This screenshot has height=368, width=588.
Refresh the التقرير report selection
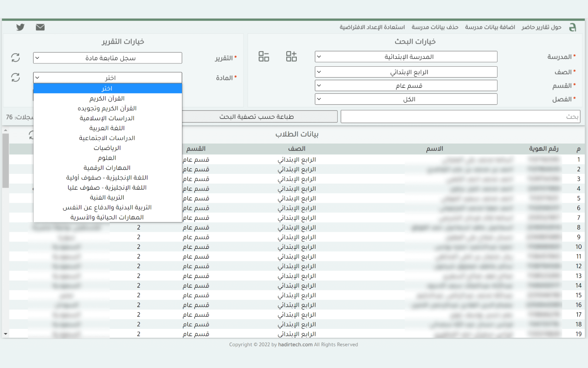pos(16,57)
